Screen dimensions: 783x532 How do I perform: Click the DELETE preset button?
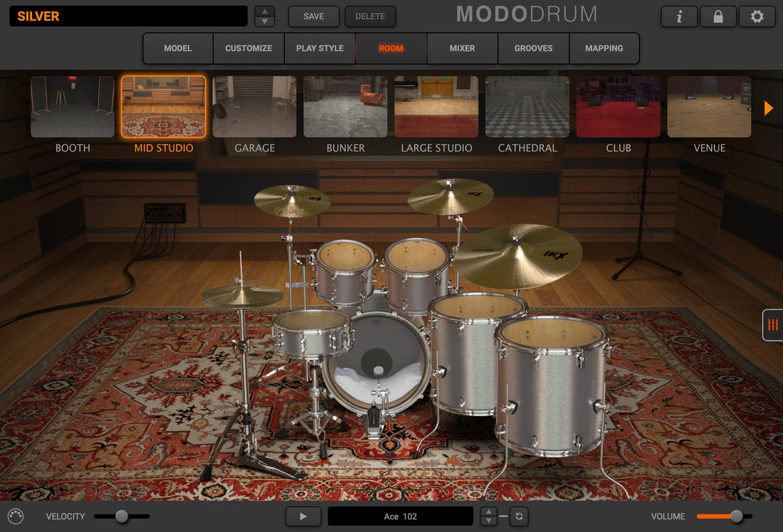coord(370,16)
